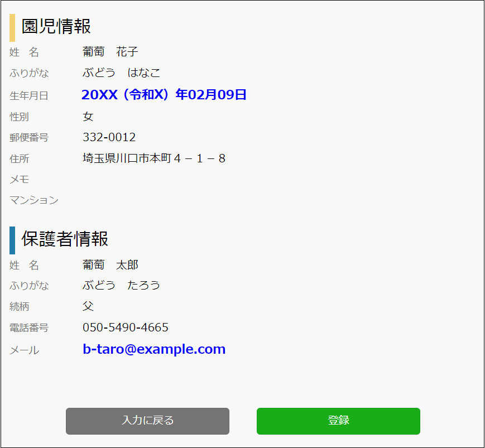Image resolution: width=485 pixels, height=448 pixels.
Task: Click the 生年月日 field label
Action: tap(29, 96)
